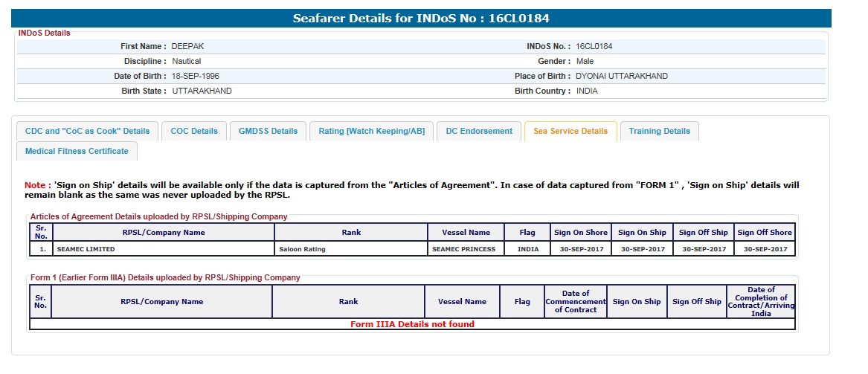The height and width of the screenshot is (374, 868).
Task: Click the Sea Service Details tab
Action: [570, 131]
